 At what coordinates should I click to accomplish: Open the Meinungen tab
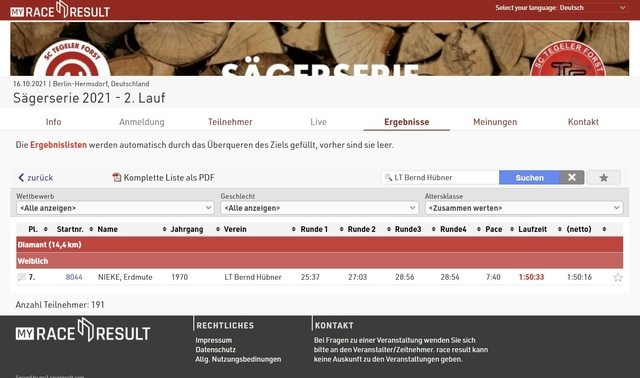495,122
